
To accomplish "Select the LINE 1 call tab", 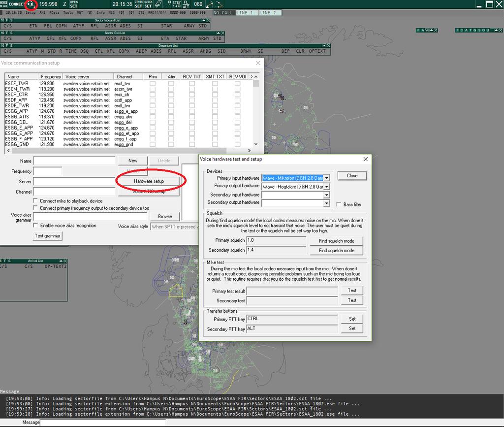I will [247, 13].
